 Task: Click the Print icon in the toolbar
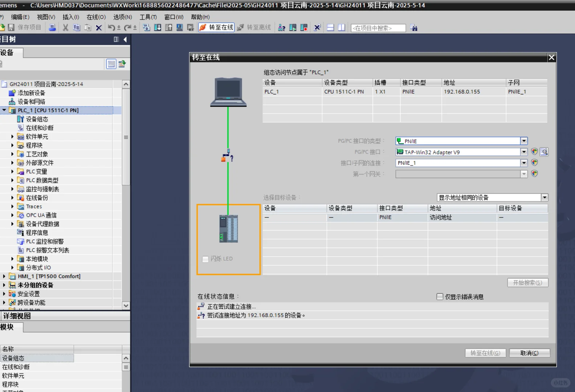(52, 28)
